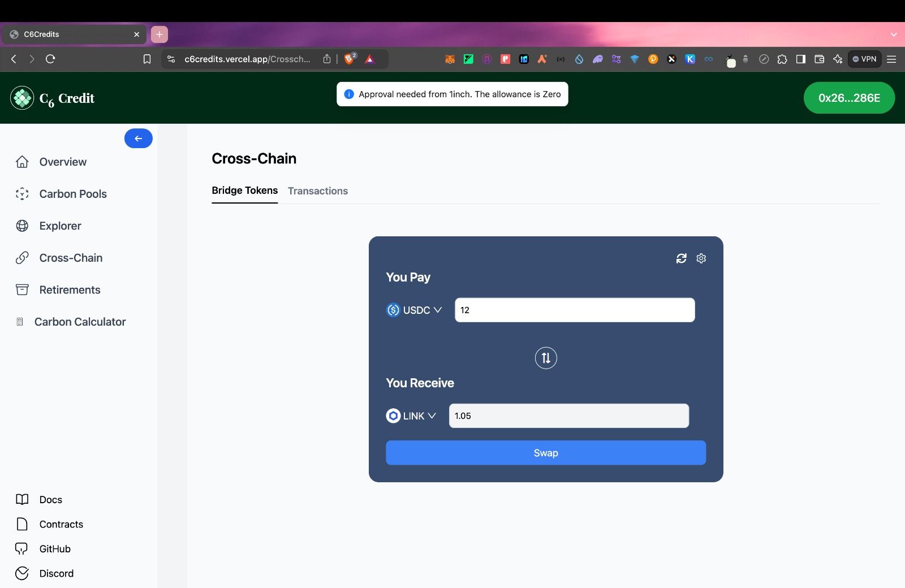Click the You Receive amount field
The image size is (905, 588).
(569, 416)
